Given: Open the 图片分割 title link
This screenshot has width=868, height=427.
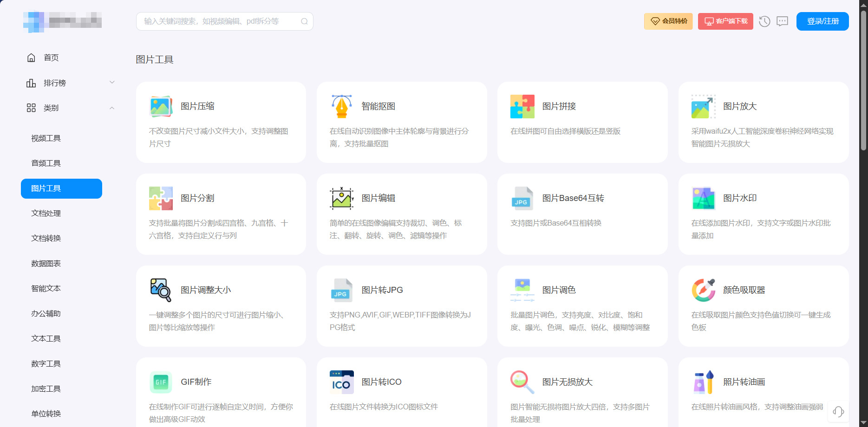Looking at the screenshot, I should pyautogui.click(x=197, y=198).
